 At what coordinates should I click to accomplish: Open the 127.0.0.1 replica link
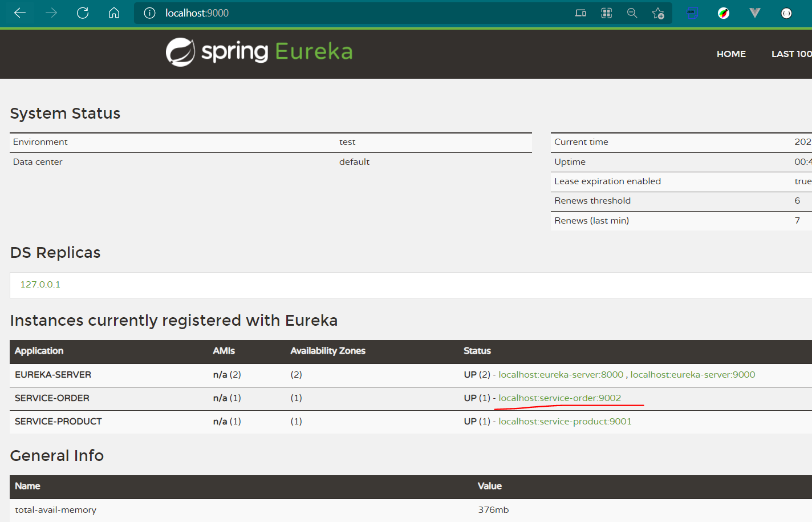pyautogui.click(x=40, y=284)
